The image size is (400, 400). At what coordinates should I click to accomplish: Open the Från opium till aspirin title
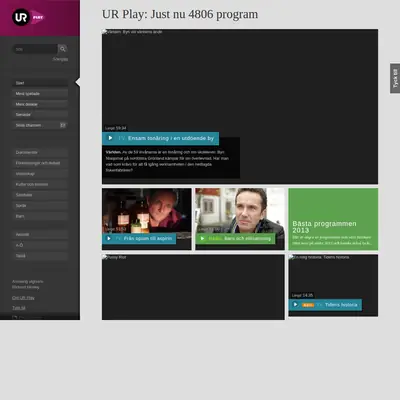click(x=148, y=238)
